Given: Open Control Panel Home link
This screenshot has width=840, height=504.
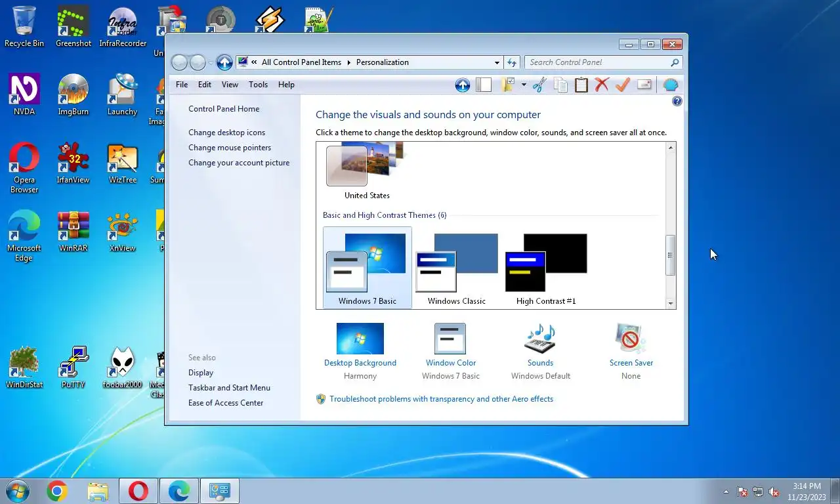Looking at the screenshot, I should [224, 109].
